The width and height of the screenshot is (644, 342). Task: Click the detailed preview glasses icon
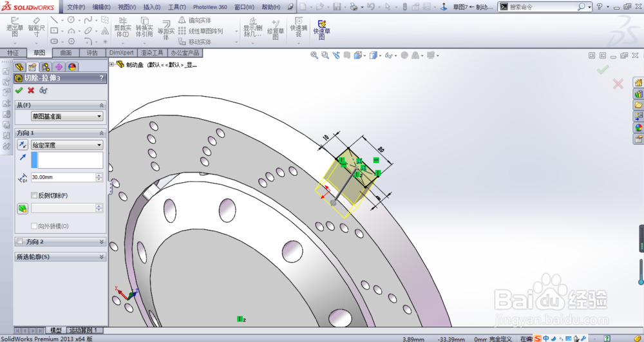coord(43,90)
